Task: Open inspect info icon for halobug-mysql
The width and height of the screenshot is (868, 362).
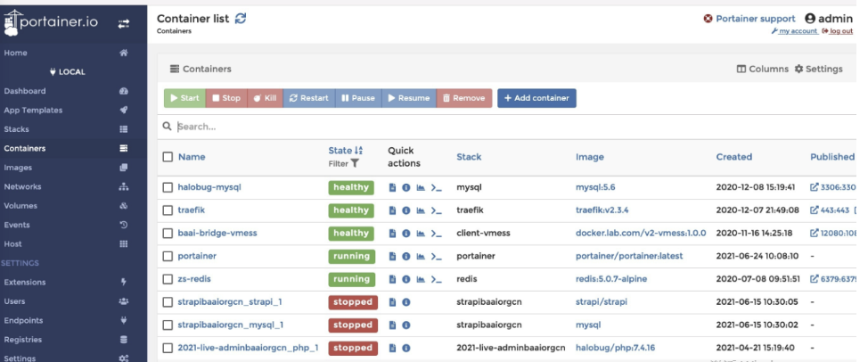Action: tap(405, 187)
